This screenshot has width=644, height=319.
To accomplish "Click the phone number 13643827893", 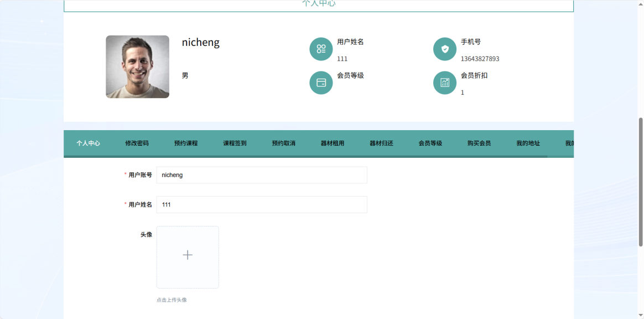I will point(480,59).
